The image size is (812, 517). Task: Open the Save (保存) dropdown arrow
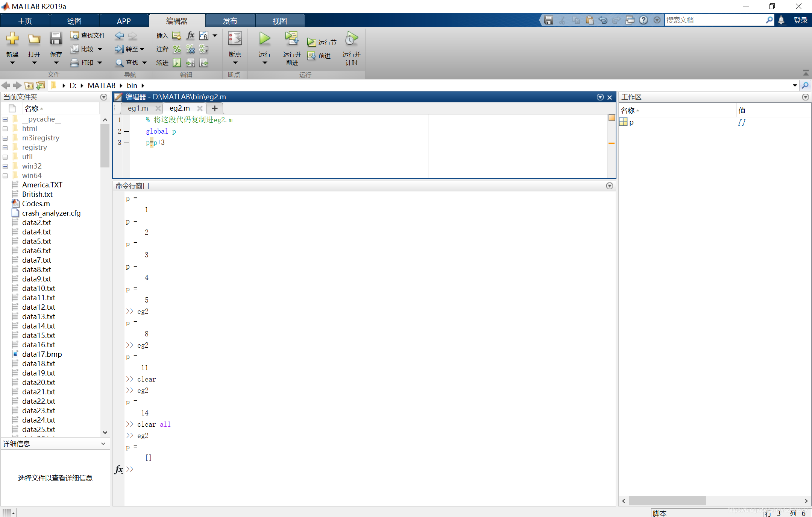(x=56, y=63)
